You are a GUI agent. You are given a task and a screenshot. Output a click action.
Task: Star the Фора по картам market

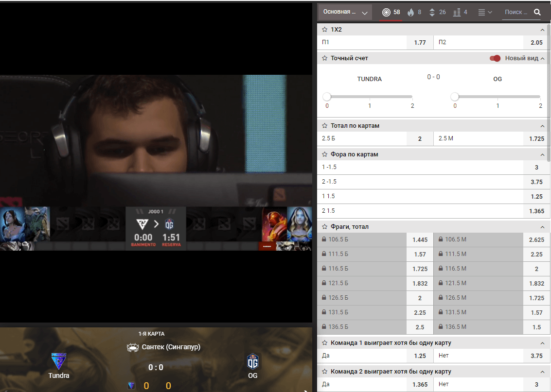[x=325, y=154]
